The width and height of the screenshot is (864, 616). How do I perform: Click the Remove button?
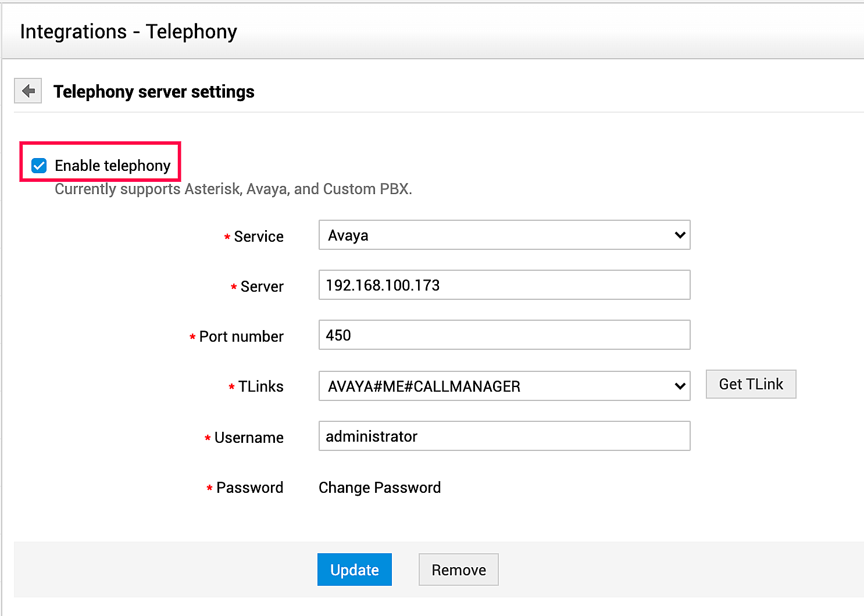[x=459, y=570]
